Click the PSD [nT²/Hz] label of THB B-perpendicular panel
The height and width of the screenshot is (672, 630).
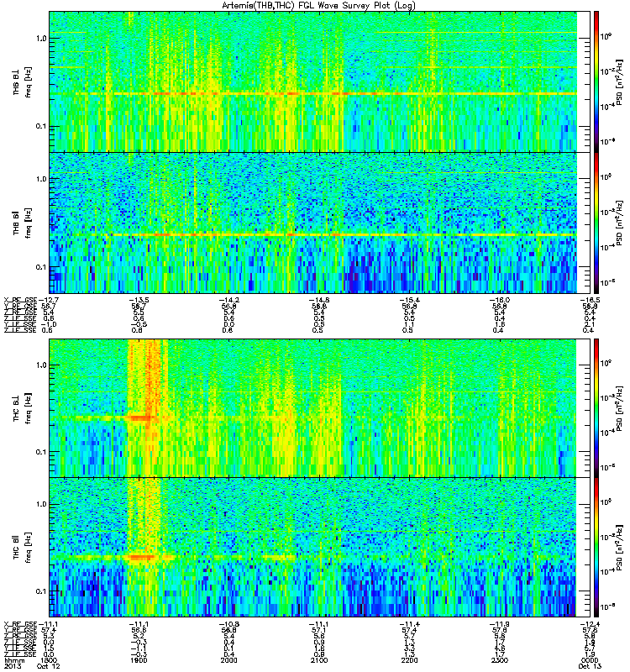tap(619, 81)
